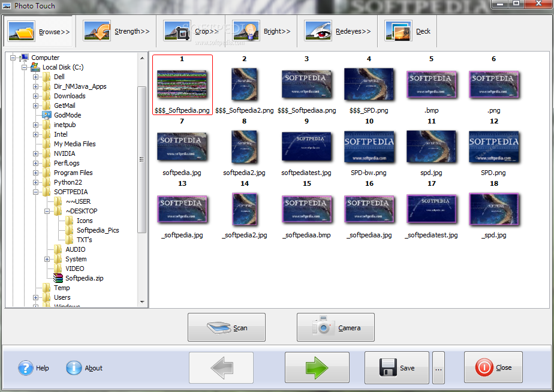Viewport: 554px width, 392px height.
Task: Click the Scan button
Action: coord(227,327)
